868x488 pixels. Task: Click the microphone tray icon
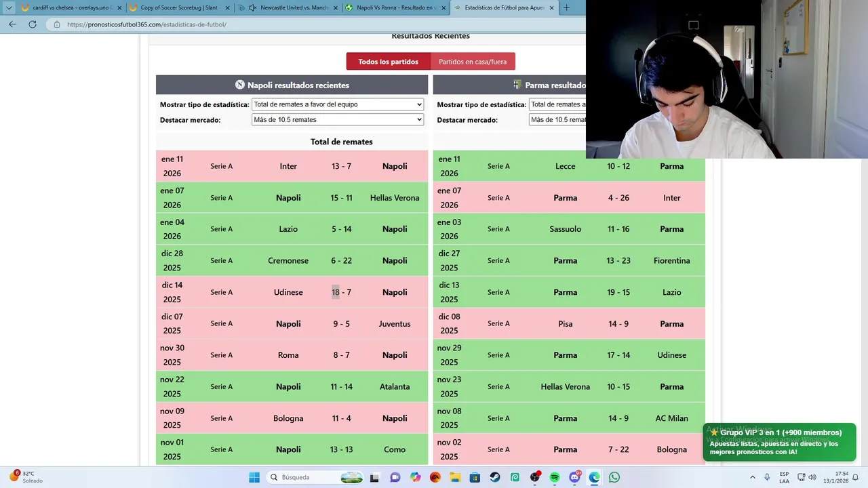click(x=767, y=477)
